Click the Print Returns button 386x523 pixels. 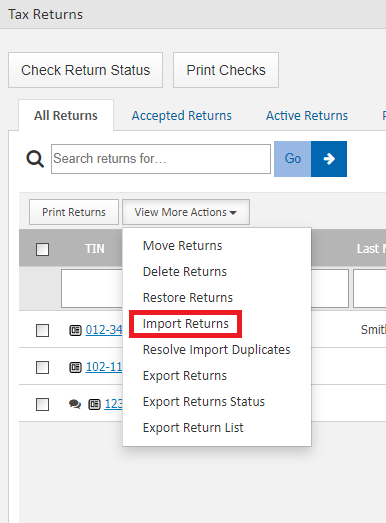74,212
